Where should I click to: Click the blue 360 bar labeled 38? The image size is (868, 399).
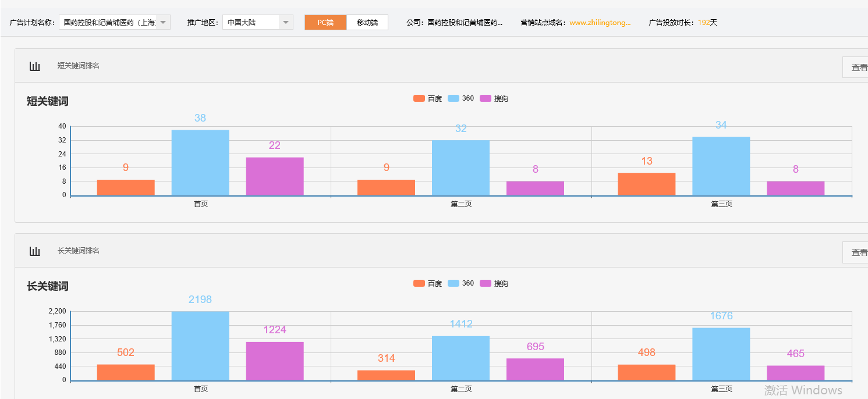(x=200, y=162)
